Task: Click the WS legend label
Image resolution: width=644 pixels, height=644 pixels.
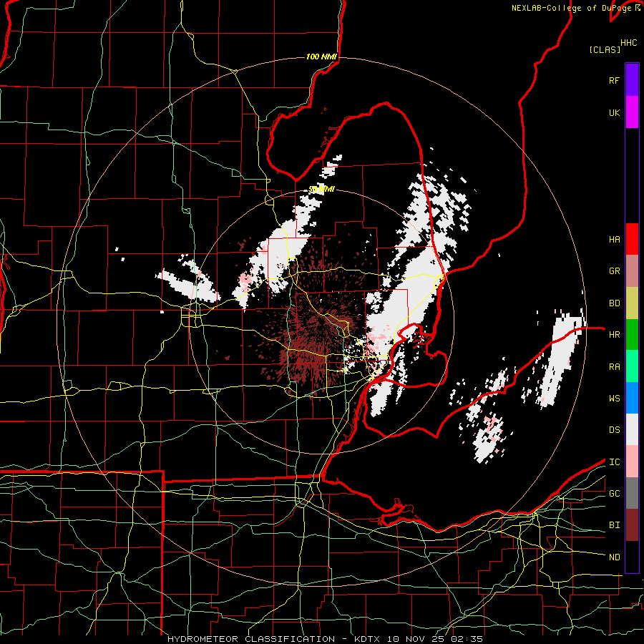Action: [x=614, y=399]
